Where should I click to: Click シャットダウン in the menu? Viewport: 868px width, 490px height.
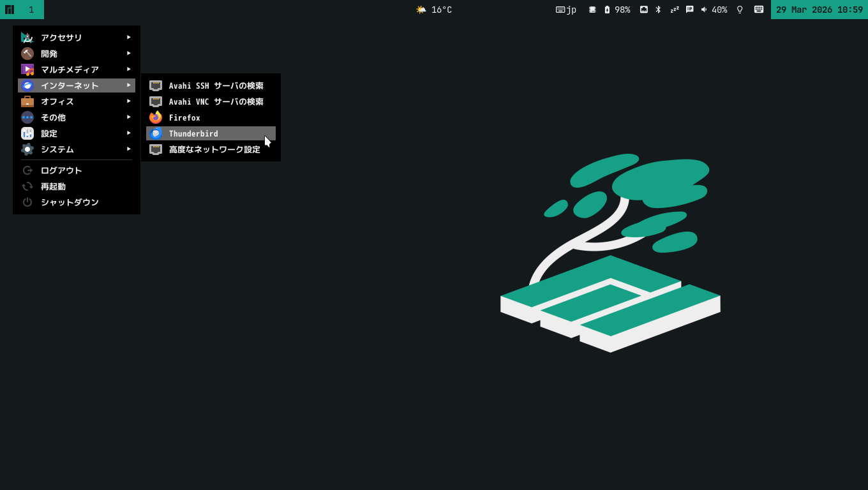point(69,202)
